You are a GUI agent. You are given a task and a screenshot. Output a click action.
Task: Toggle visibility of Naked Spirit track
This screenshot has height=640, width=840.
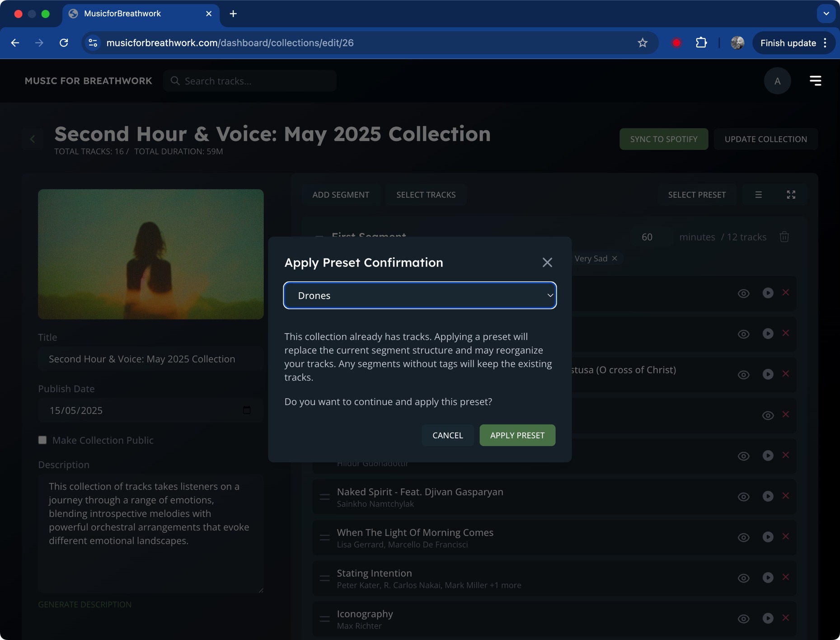pos(743,497)
